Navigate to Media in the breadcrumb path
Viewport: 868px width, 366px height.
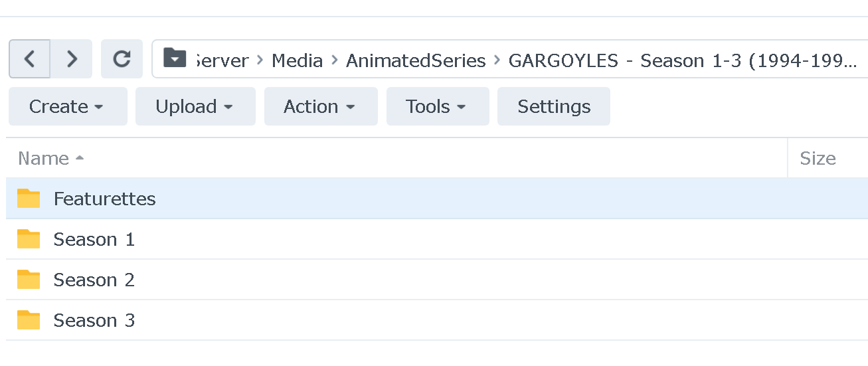(x=297, y=60)
